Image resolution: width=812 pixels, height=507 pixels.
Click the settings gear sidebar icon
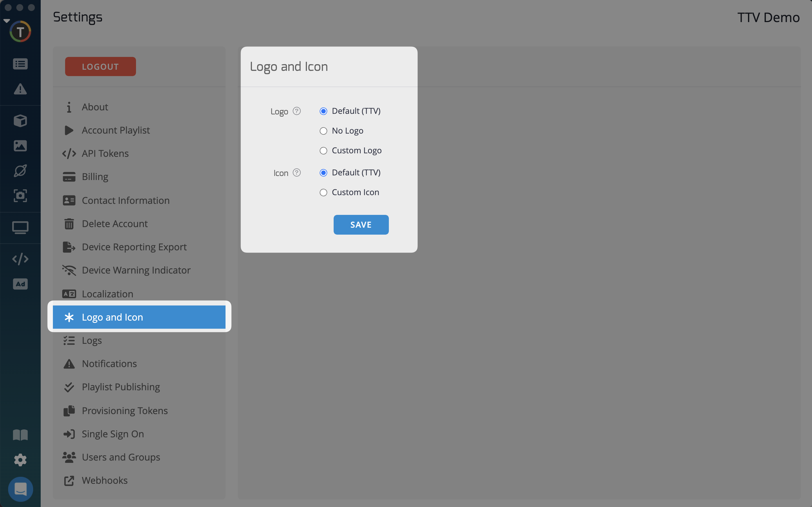coord(20,460)
